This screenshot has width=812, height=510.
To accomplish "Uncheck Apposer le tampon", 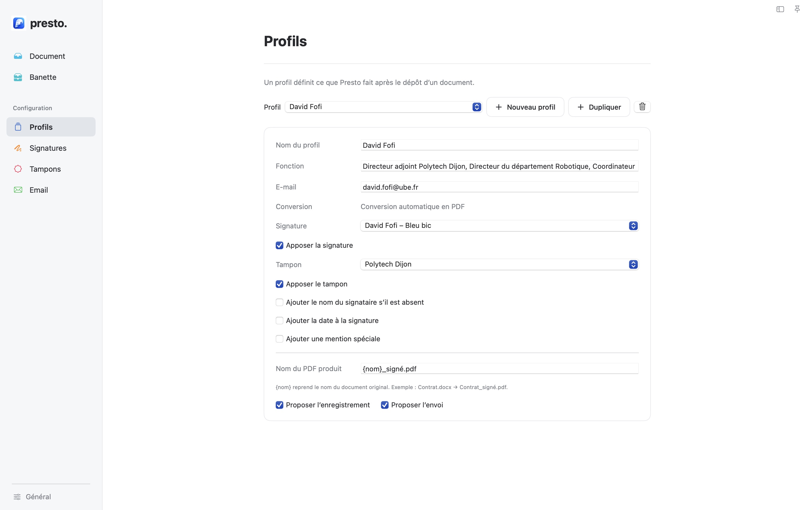I will click(x=280, y=284).
